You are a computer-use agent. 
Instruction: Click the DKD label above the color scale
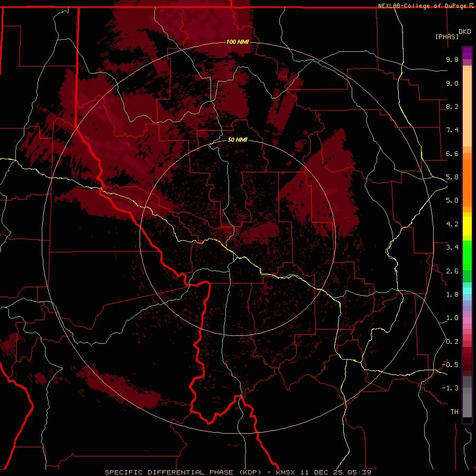coord(465,32)
